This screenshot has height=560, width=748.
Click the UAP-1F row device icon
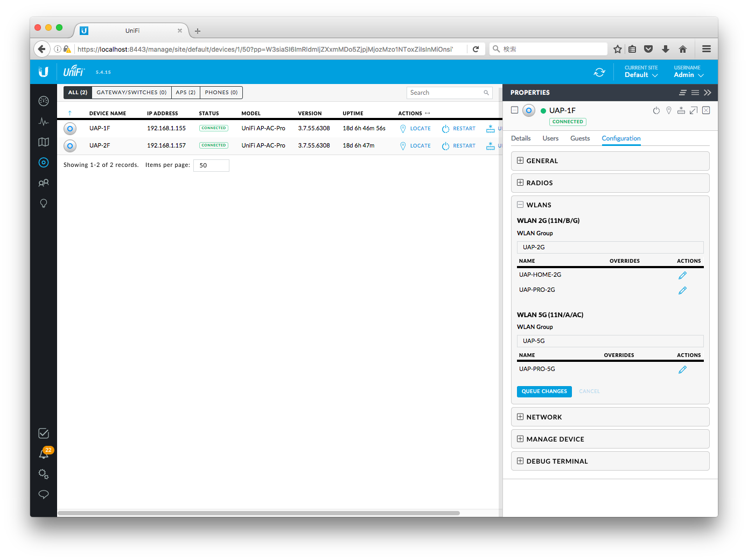[x=70, y=129]
